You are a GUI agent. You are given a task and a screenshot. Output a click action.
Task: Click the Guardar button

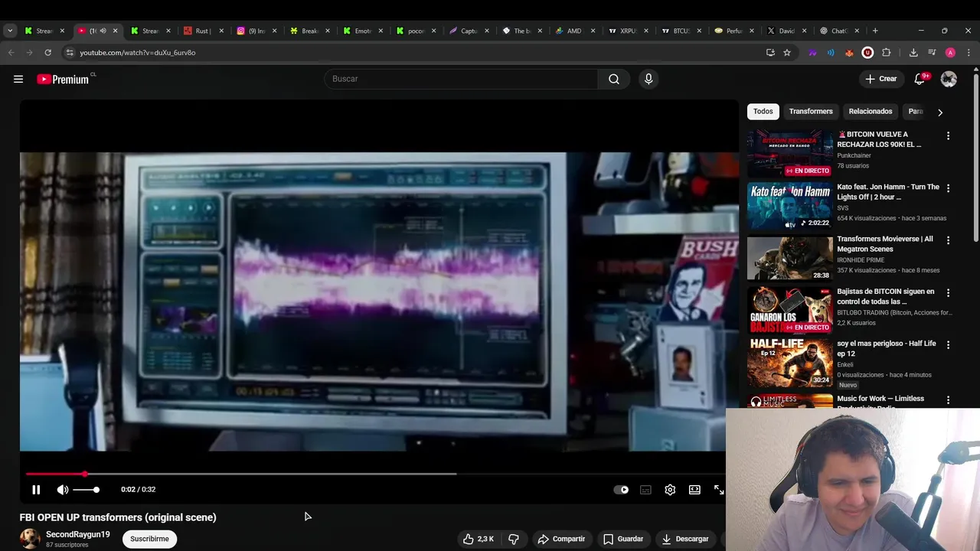tap(623, 539)
